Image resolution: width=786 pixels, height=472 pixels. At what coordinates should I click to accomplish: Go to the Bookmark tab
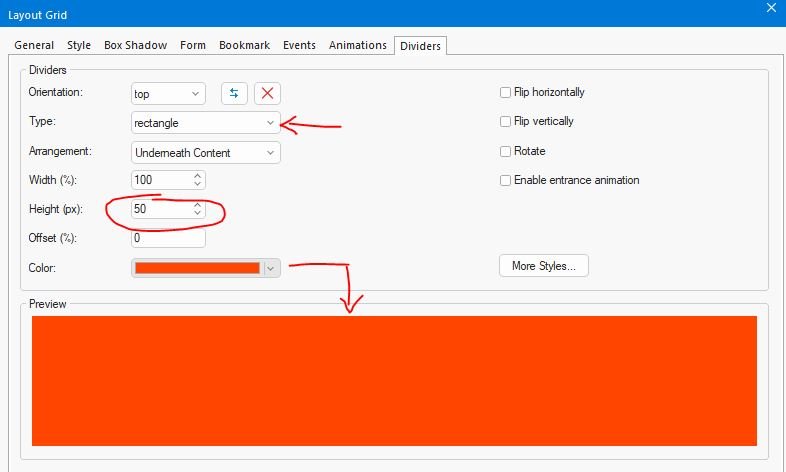[x=245, y=45]
